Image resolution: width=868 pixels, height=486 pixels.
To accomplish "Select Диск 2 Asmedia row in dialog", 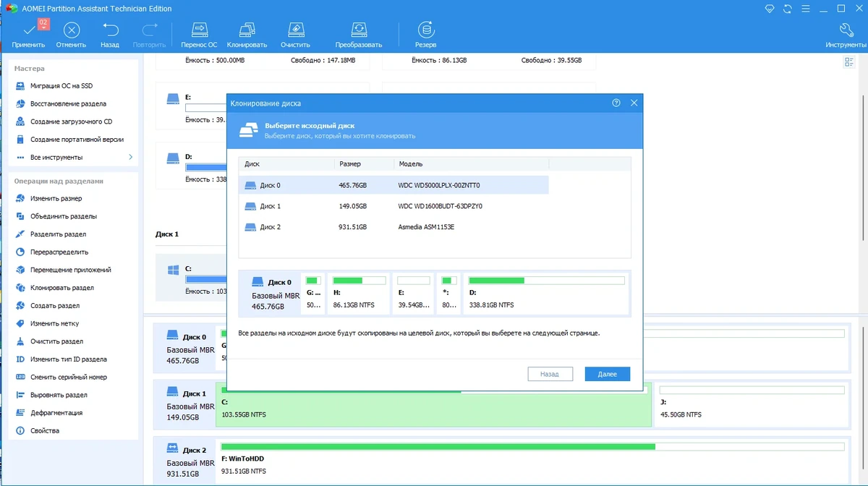I will coord(393,227).
